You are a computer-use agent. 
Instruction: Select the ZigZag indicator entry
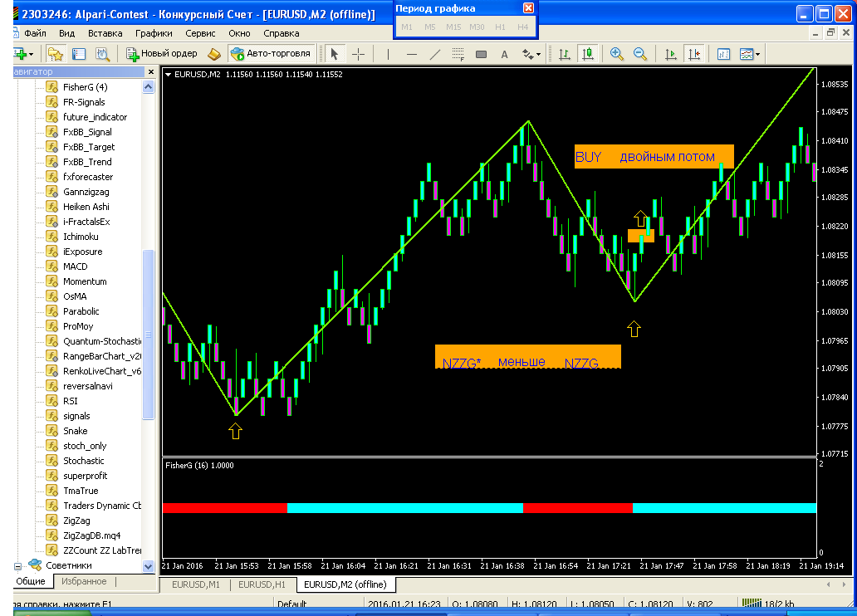point(76,521)
